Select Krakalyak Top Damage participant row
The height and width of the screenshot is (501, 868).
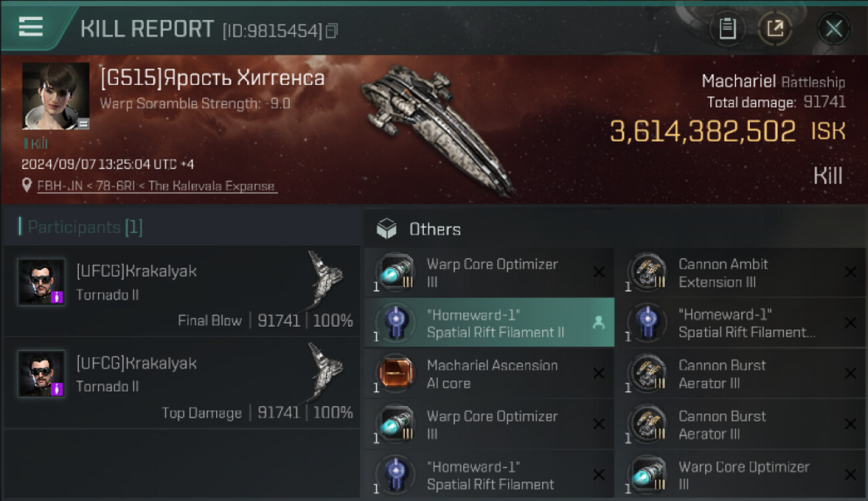(x=182, y=383)
